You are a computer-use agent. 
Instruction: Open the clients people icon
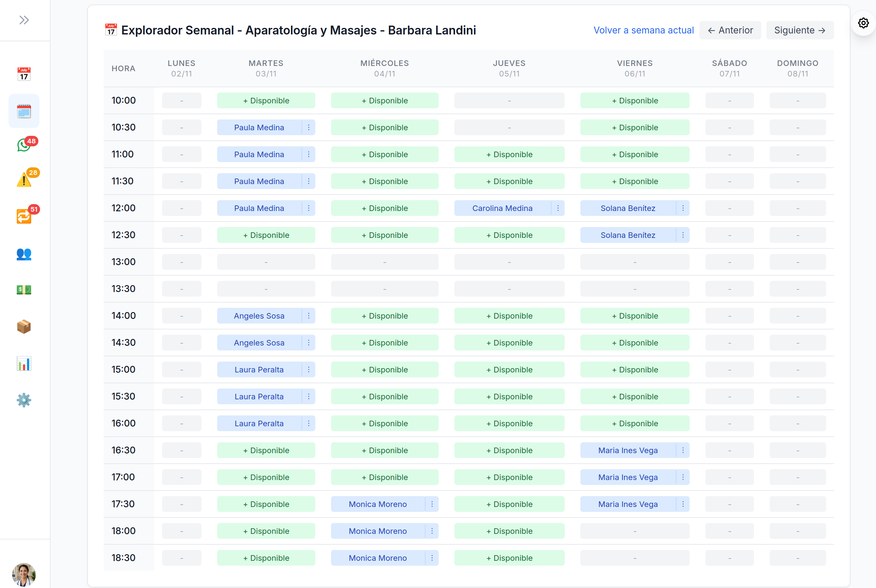click(x=24, y=254)
